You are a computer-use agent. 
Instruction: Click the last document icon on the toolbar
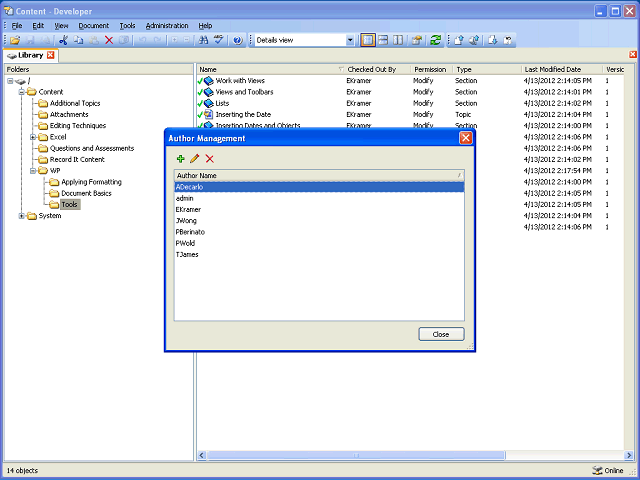[508, 40]
